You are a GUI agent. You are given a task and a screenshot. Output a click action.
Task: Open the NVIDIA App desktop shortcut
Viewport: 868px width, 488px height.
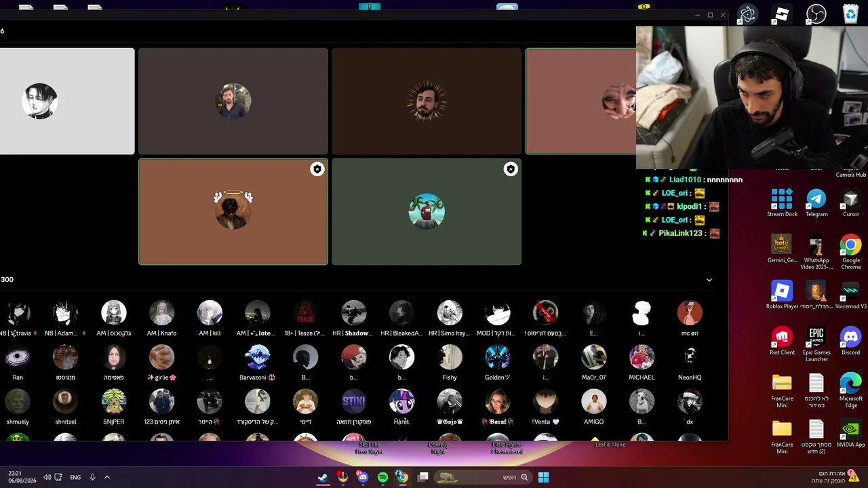click(851, 433)
